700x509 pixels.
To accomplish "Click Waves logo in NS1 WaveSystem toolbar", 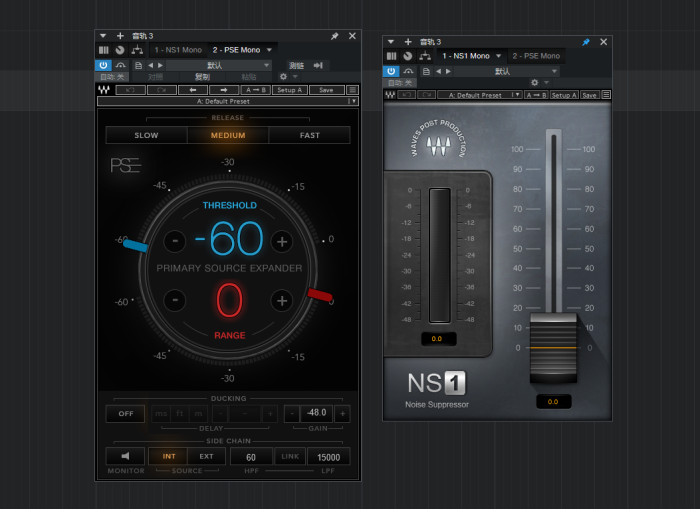I will pos(390,95).
